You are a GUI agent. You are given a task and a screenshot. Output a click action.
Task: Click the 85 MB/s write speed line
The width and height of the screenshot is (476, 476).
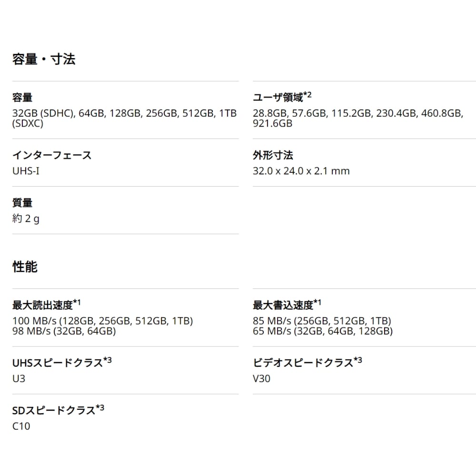[x=322, y=321]
